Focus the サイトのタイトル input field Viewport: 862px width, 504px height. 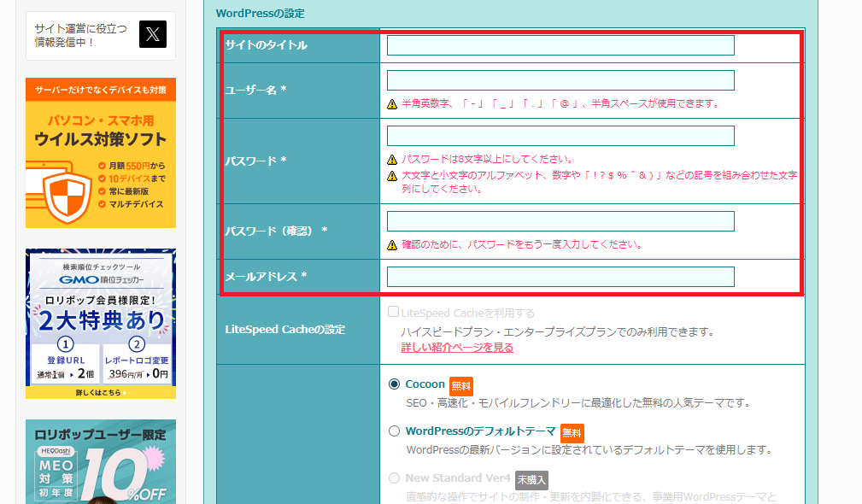pyautogui.click(x=560, y=45)
